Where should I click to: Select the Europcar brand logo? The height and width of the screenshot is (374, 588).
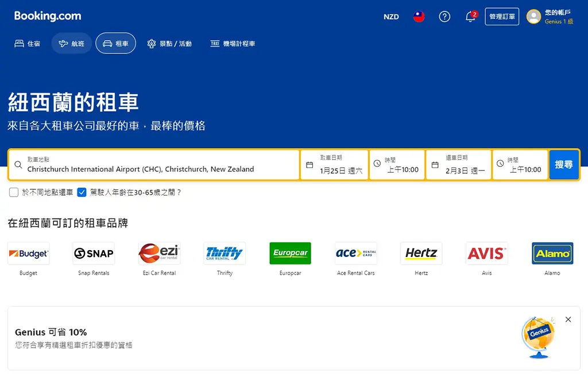(290, 254)
